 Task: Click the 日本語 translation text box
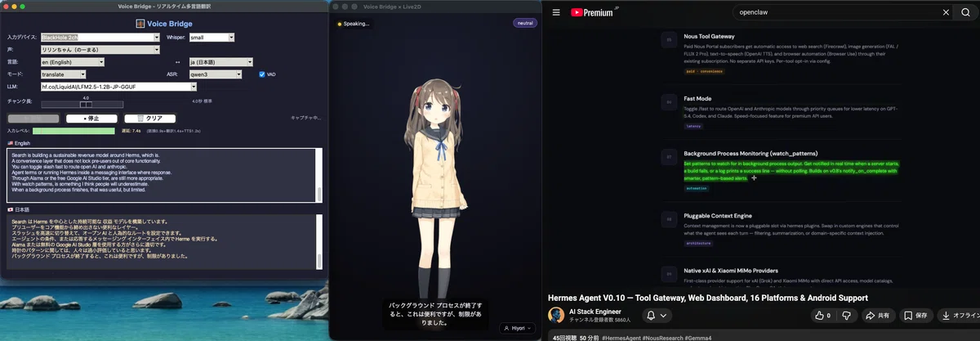pyautogui.click(x=161, y=242)
